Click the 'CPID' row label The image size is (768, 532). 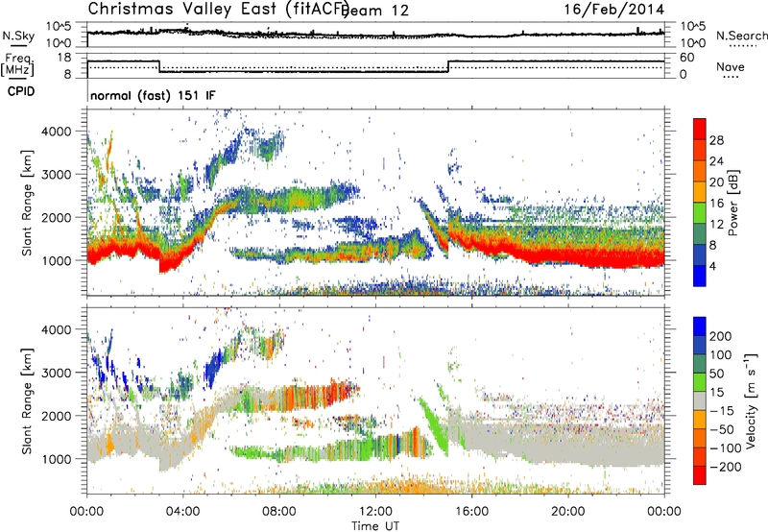pyautogui.click(x=21, y=91)
